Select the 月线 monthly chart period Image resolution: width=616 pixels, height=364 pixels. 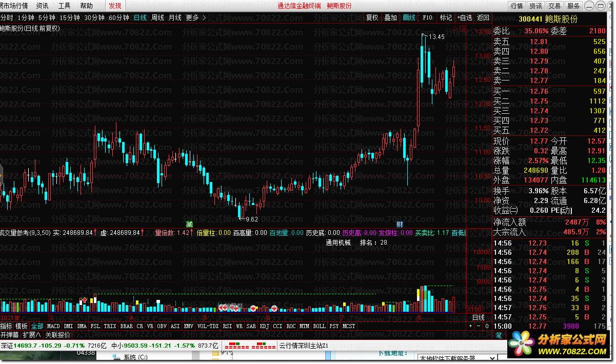point(175,17)
